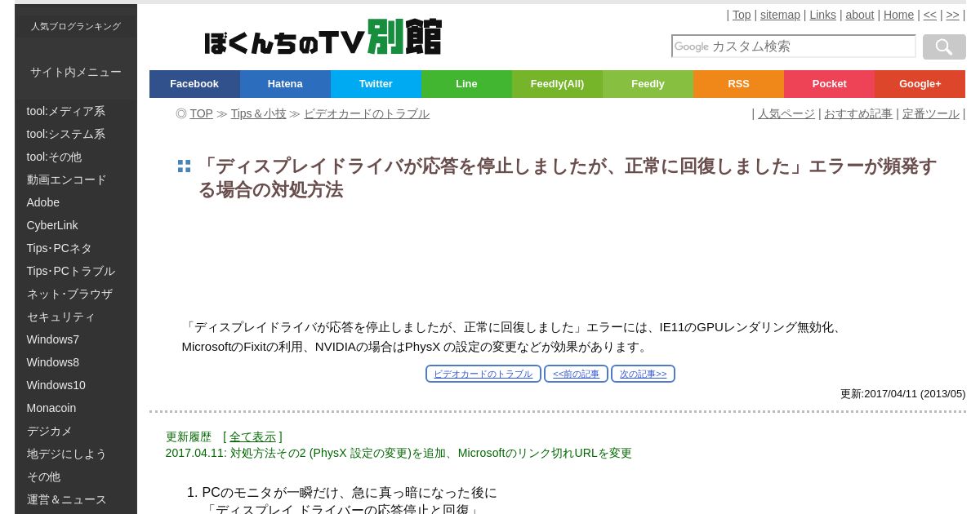
Task: Open Windows10 sidebar menu item
Action: tap(76, 385)
